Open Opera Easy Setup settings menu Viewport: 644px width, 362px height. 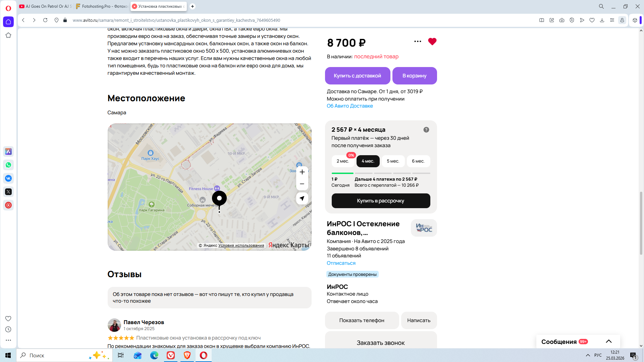pos(612,20)
